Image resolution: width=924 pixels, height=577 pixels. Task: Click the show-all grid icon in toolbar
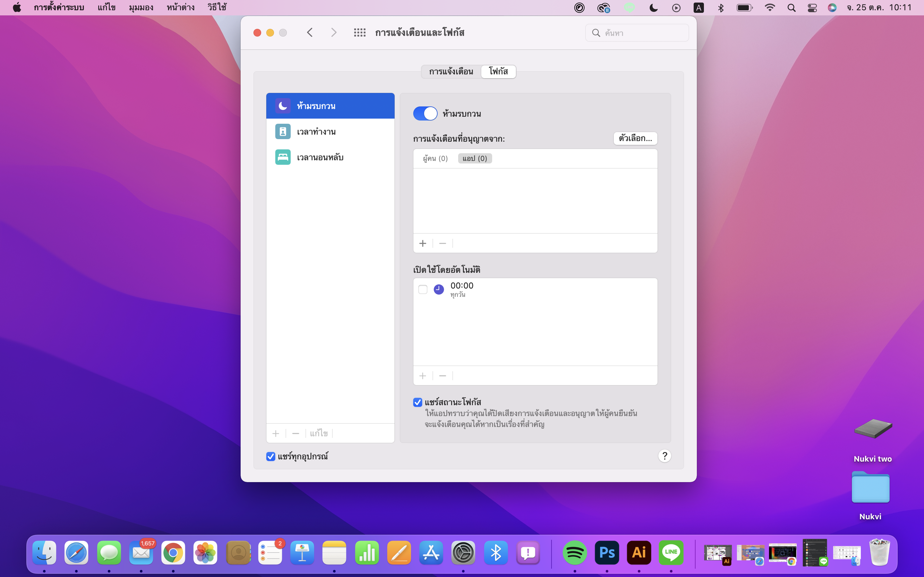coord(359,33)
